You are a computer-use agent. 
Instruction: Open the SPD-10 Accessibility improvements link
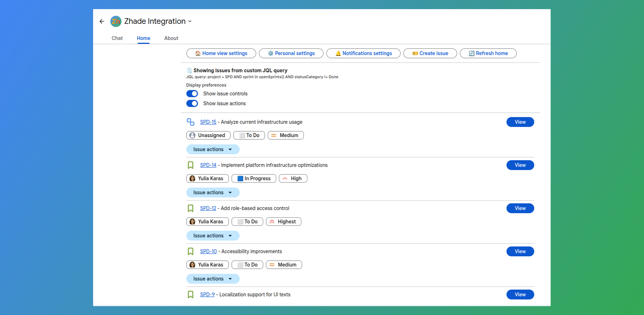pyautogui.click(x=208, y=251)
